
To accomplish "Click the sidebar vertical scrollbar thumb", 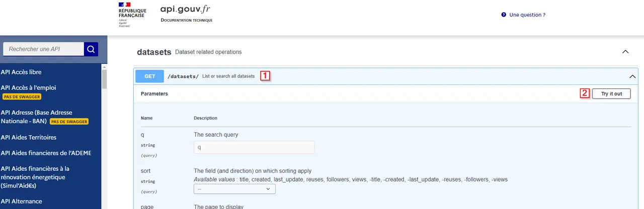I will pos(104,79).
